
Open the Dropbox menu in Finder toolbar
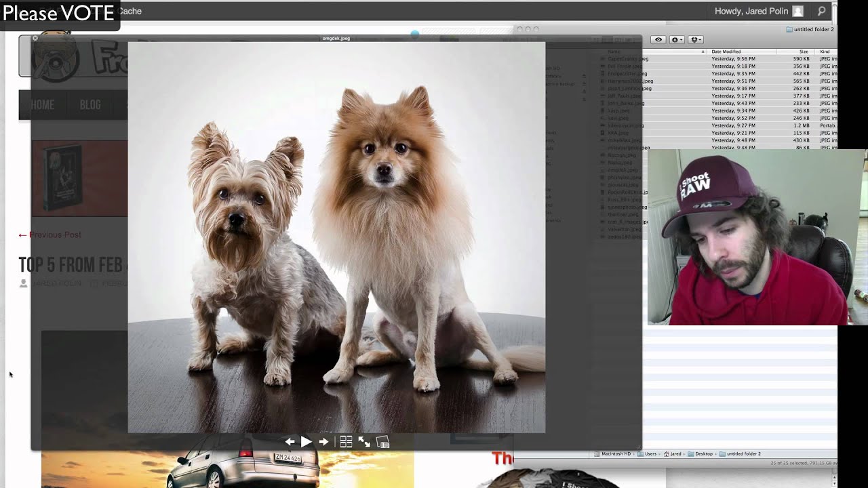[696, 40]
